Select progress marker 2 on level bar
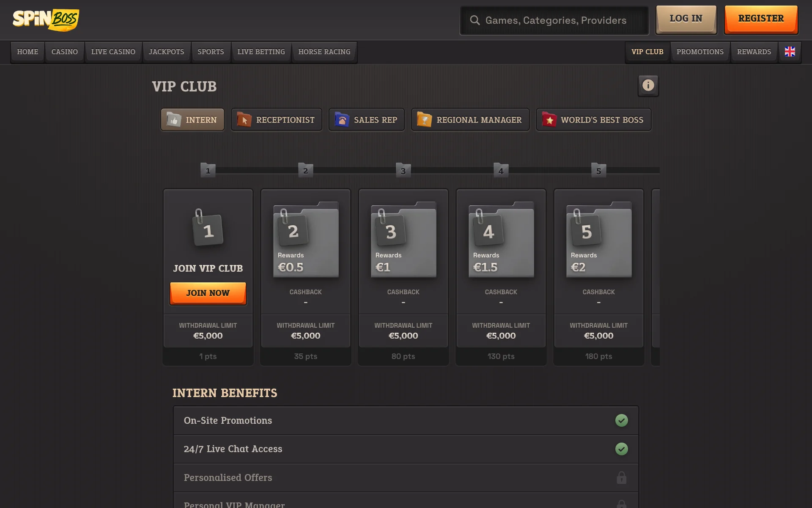The width and height of the screenshot is (812, 508). pos(305,170)
